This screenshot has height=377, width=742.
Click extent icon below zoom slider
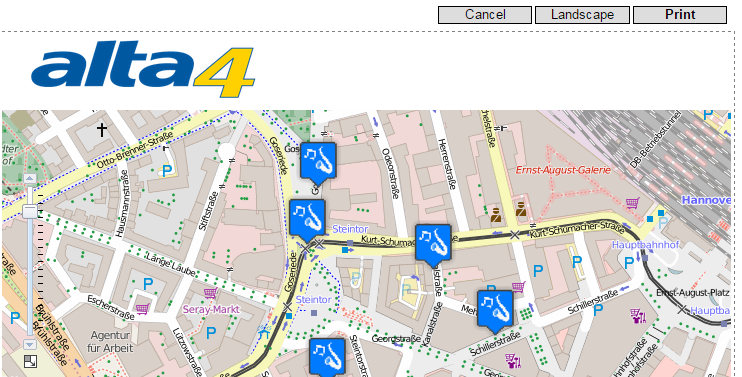pos(30,362)
